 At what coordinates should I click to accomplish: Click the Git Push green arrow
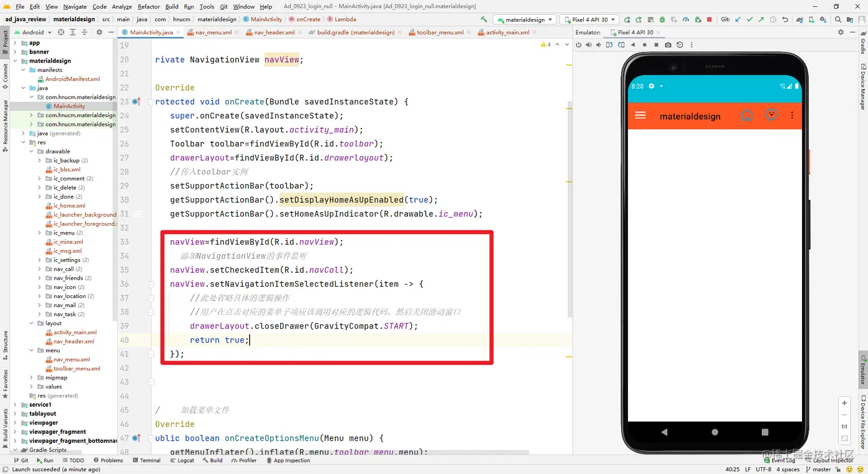761,20
